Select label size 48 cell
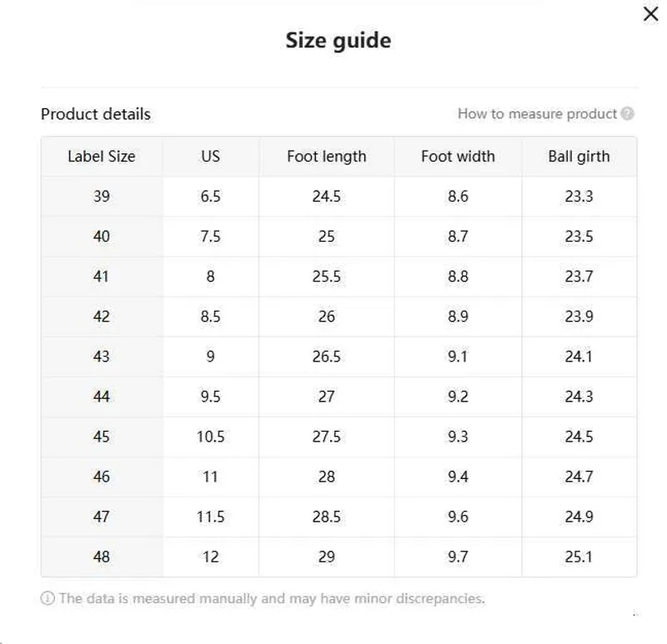667x644 pixels. [102, 557]
